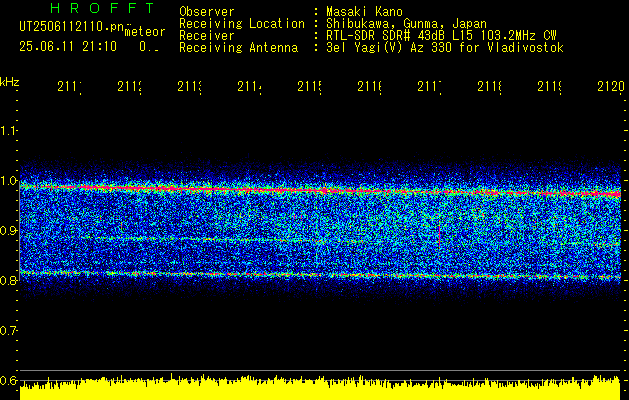
Task: Click the 'Receiving Antenna' label
Action: (x=238, y=48)
